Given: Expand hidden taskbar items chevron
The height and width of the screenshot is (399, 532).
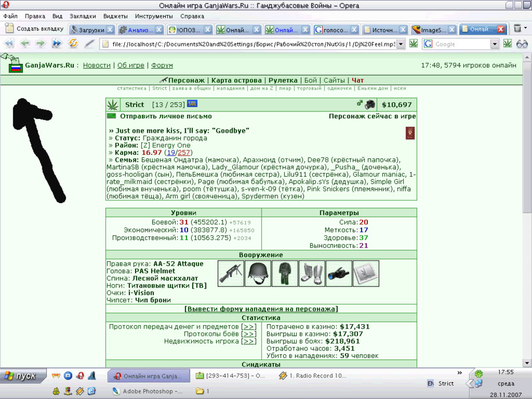Looking at the screenshot, I should 460,373.
